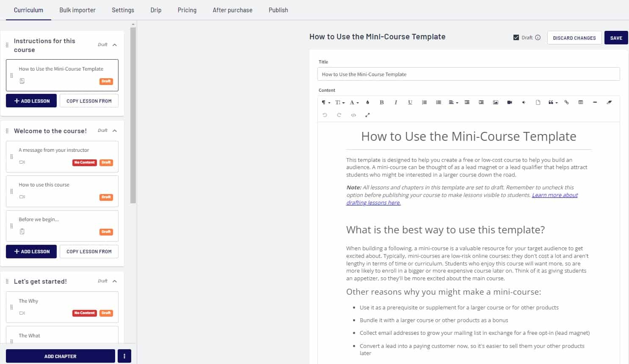Image resolution: width=629 pixels, height=364 pixels.
Task: Place cursor in 'What is the best way' heading
Action: click(x=445, y=230)
